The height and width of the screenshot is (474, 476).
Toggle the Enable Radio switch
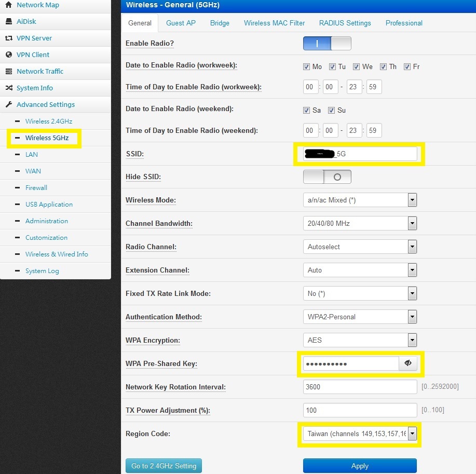[327, 44]
